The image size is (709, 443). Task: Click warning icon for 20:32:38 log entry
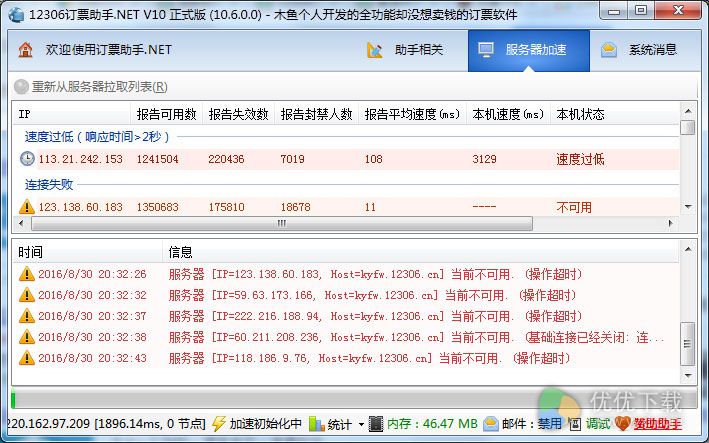[x=27, y=337]
